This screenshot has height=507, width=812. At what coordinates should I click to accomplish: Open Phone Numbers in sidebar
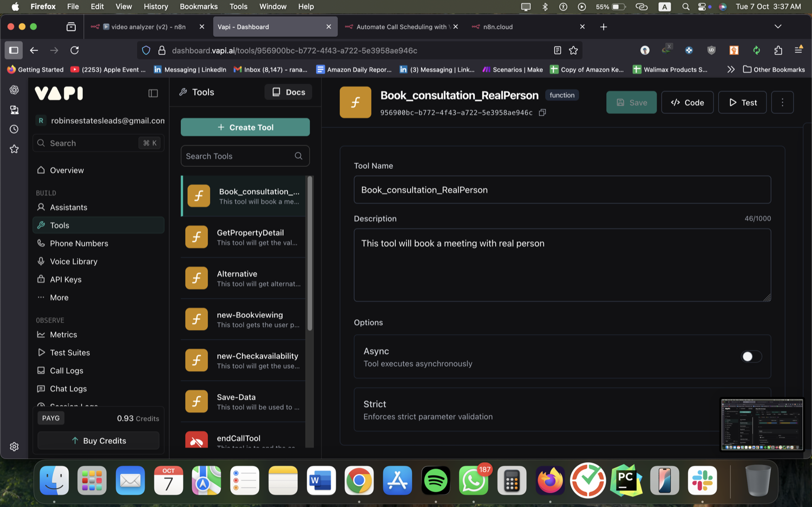pos(99,243)
